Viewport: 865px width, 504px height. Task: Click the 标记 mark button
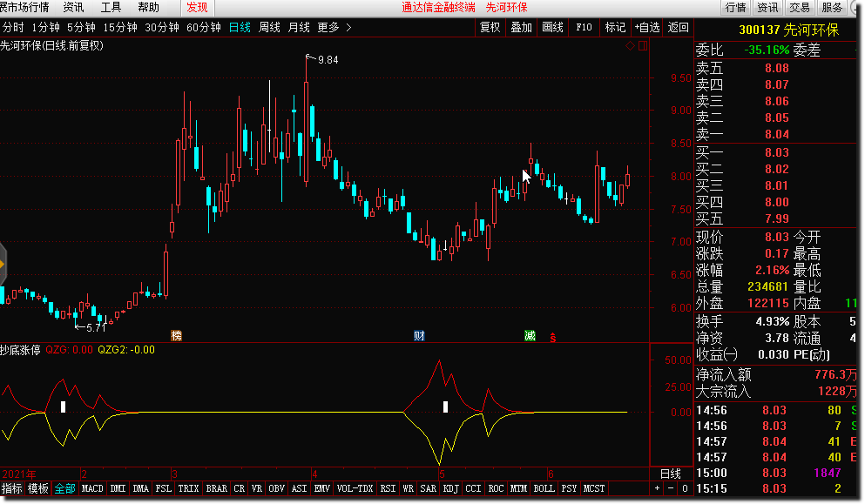(x=615, y=27)
